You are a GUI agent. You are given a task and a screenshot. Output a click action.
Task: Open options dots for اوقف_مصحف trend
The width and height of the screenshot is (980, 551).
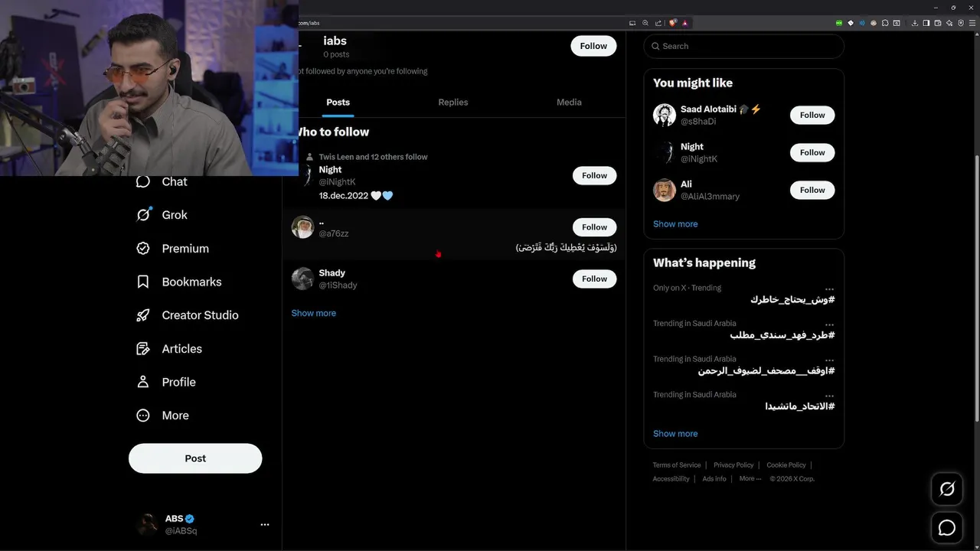click(829, 360)
